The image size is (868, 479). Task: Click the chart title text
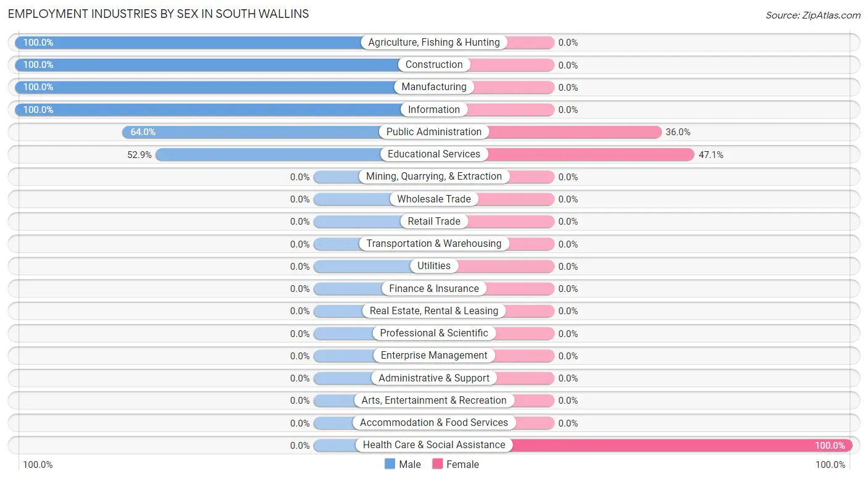click(158, 14)
